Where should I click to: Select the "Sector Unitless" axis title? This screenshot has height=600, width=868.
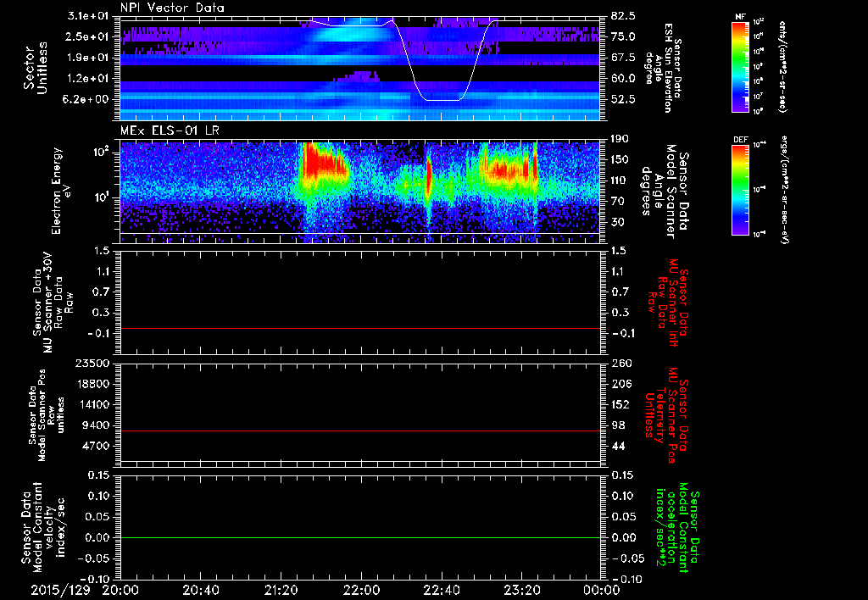coord(36,68)
